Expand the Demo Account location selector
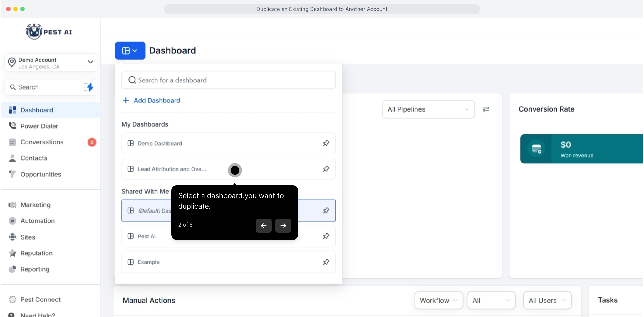This screenshot has height=317, width=644. (51, 63)
